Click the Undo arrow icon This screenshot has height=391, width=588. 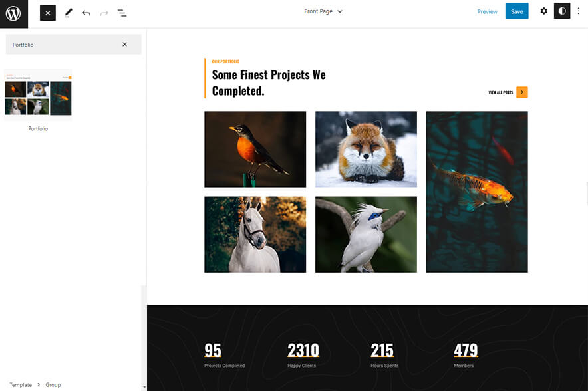coord(85,12)
